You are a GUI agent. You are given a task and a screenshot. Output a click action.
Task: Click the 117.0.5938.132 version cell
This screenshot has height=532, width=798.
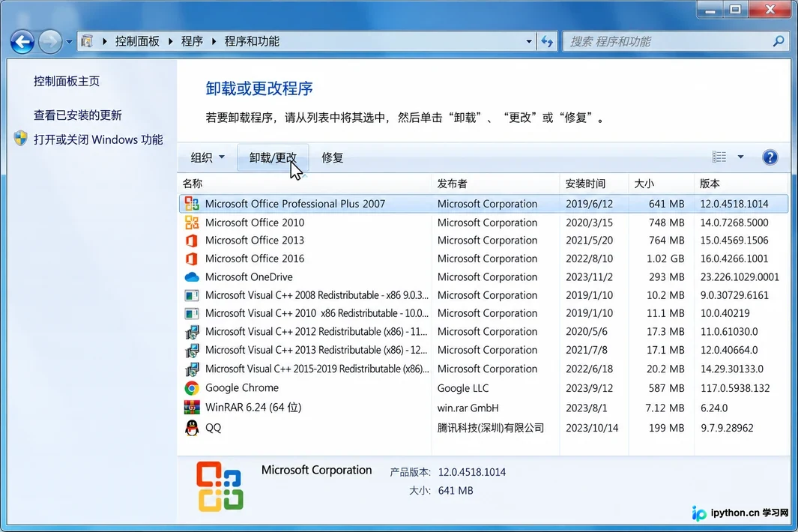(735, 388)
